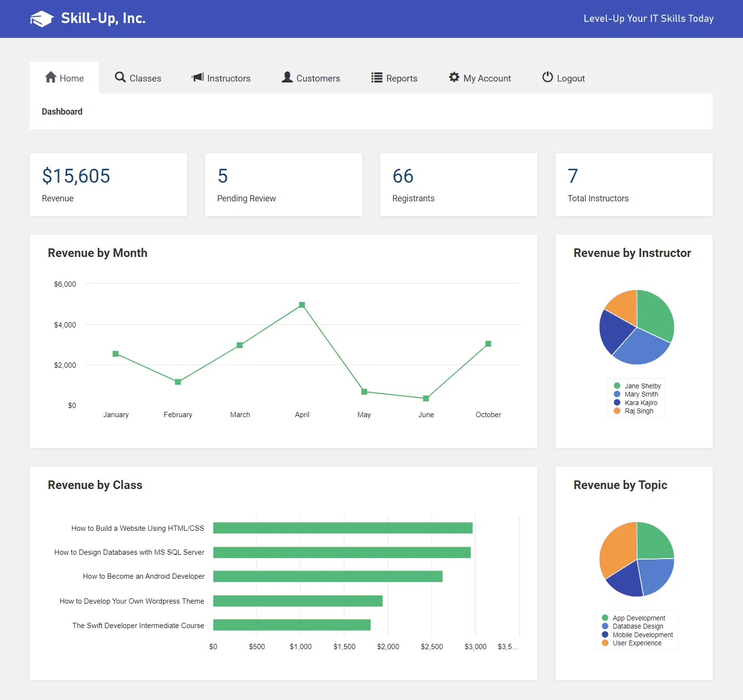The width and height of the screenshot is (743, 700).
Task: Click the Reports list icon
Action: click(377, 78)
